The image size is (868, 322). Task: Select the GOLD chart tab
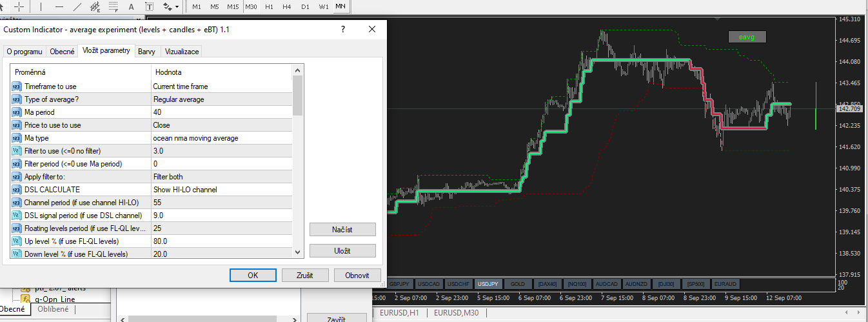(x=517, y=284)
